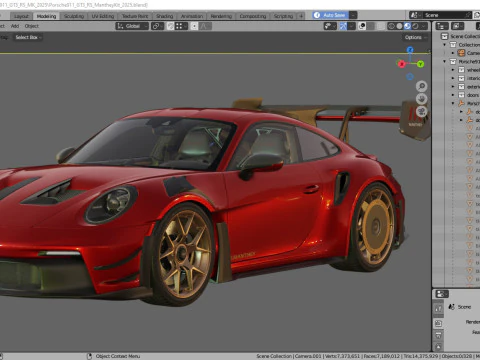
Task: Open the viewport shading options dropdown
Action: (x=424, y=26)
